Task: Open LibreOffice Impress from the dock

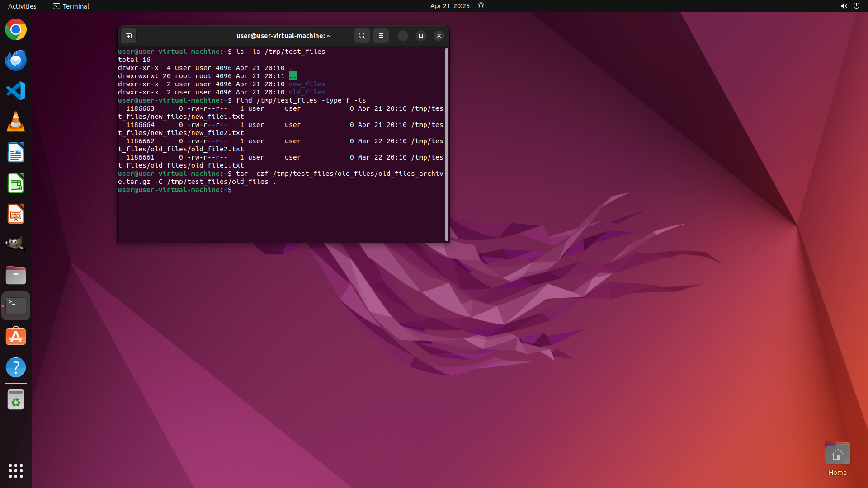Action: click(x=16, y=214)
